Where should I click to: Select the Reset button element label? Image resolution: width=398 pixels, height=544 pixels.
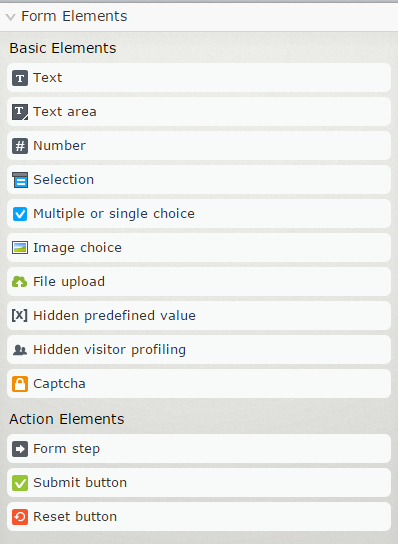(75, 517)
